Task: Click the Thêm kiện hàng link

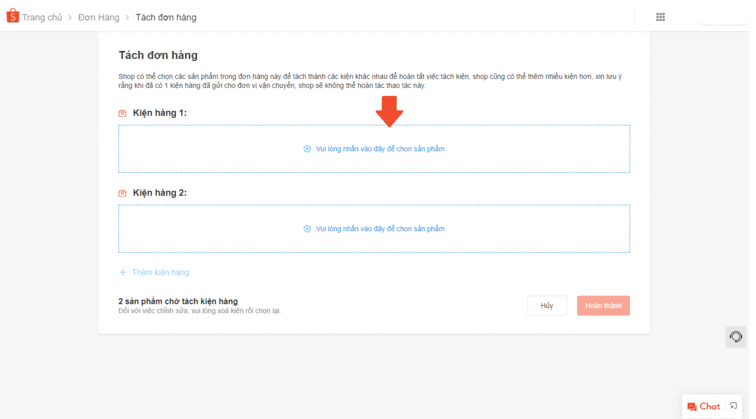Action: 160,272
